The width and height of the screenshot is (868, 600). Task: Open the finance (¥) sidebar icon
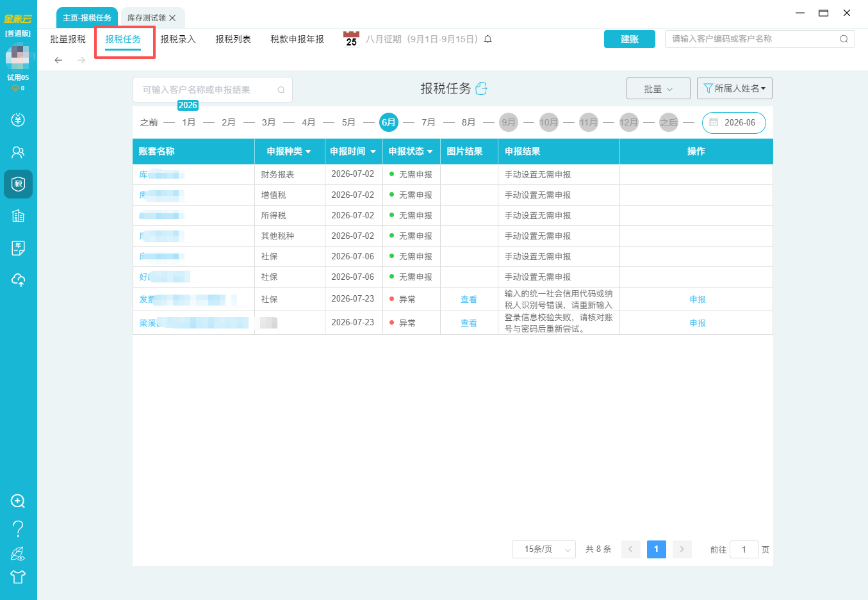click(x=18, y=120)
